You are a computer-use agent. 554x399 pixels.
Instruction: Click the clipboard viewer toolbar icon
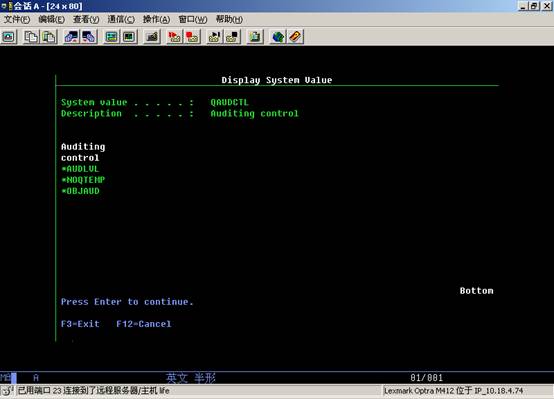pos(255,37)
